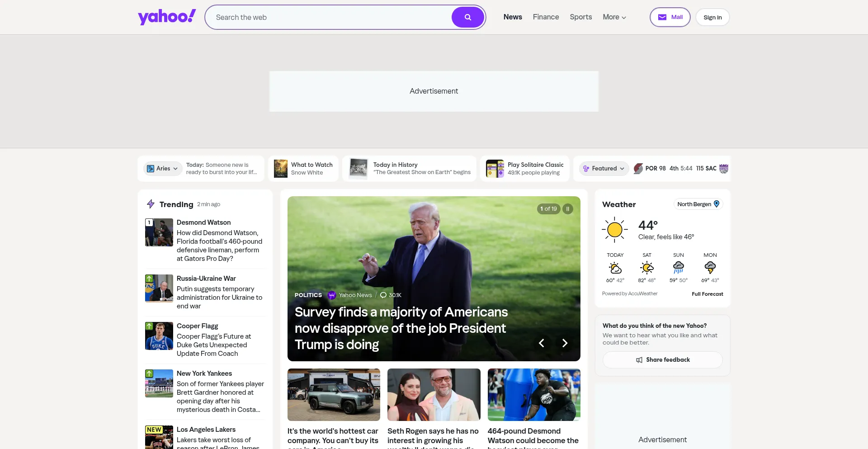Read the Aries 'Today: Someone new' horoscope
Viewport: 868px width, 449px height.
(x=222, y=169)
